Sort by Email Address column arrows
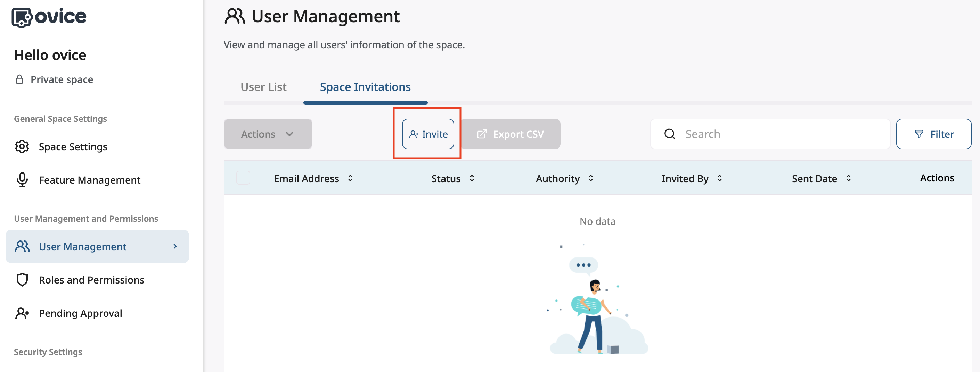The width and height of the screenshot is (980, 372). (350, 178)
